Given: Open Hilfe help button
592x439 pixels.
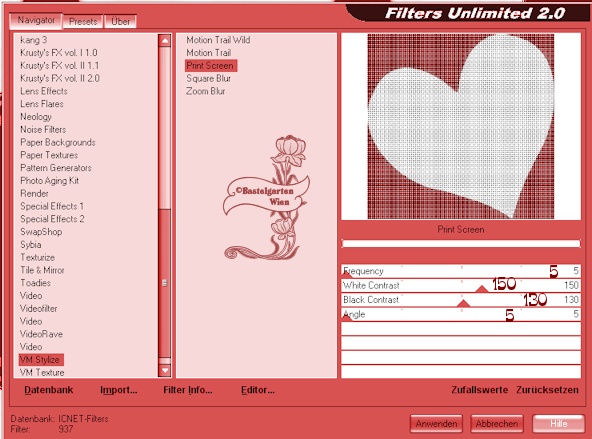Looking at the screenshot, I should [x=559, y=424].
